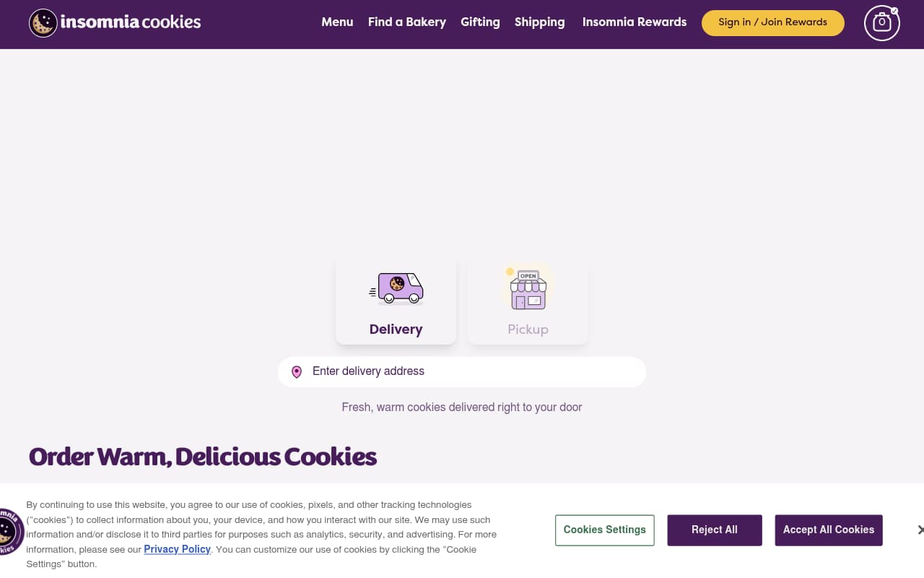Click Accept All Cookies
This screenshot has width=924, height=578.
point(829,530)
